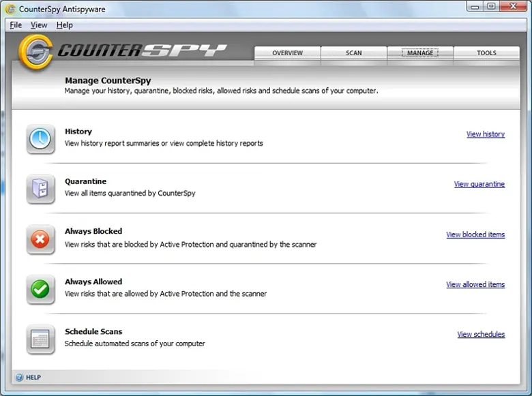Switch to the Overview tab

click(x=287, y=53)
